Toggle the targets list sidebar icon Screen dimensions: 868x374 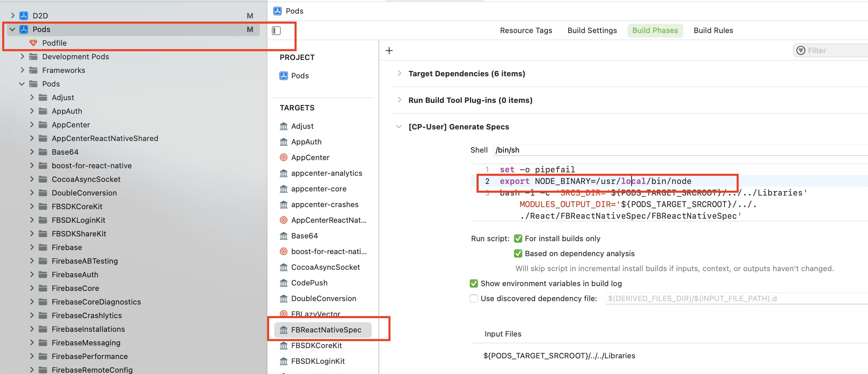pyautogui.click(x=276, y=31)
